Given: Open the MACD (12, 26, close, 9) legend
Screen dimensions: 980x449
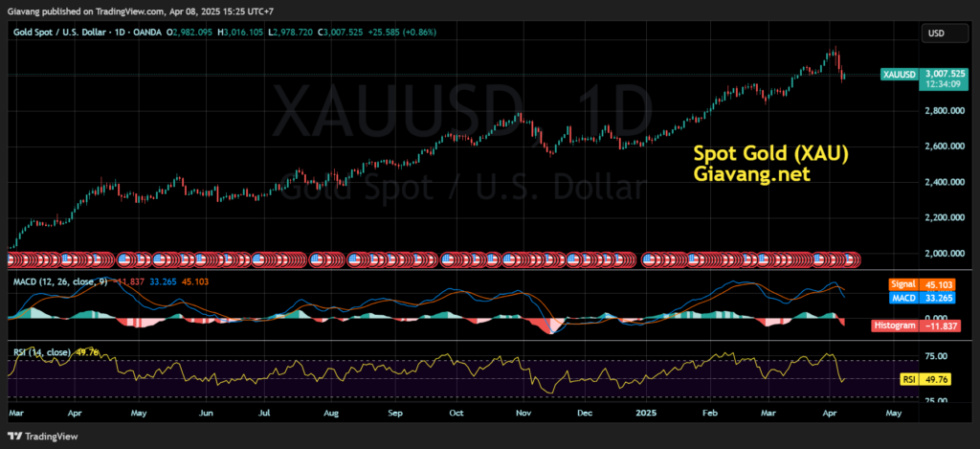Looking at the screenshot, I should coord(57,281).
